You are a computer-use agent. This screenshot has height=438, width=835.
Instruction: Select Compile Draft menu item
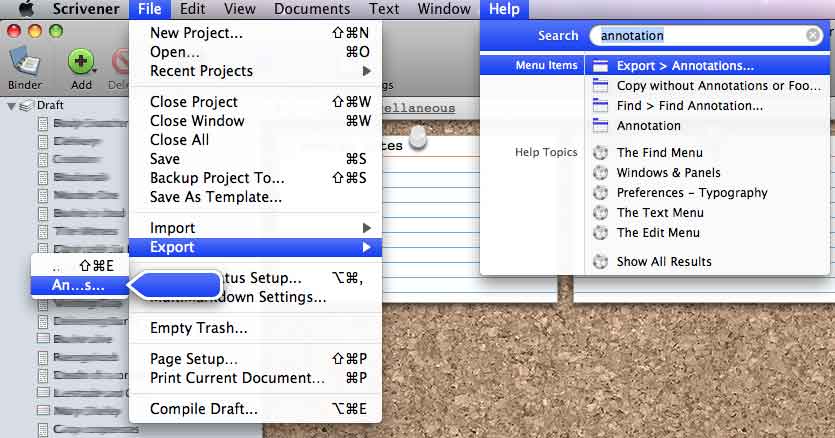tap(204, 409)
